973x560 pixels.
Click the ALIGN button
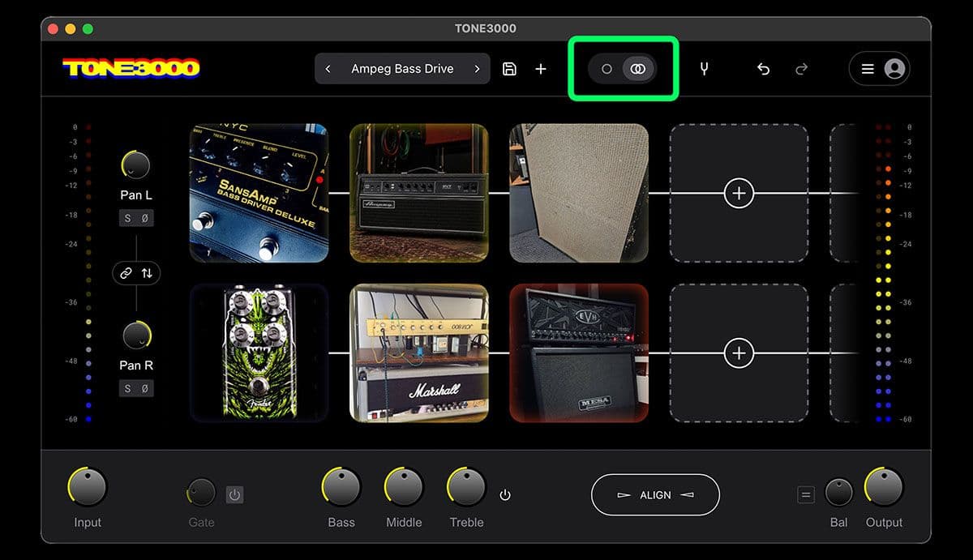pyautogui.click(x=655, y=494)
